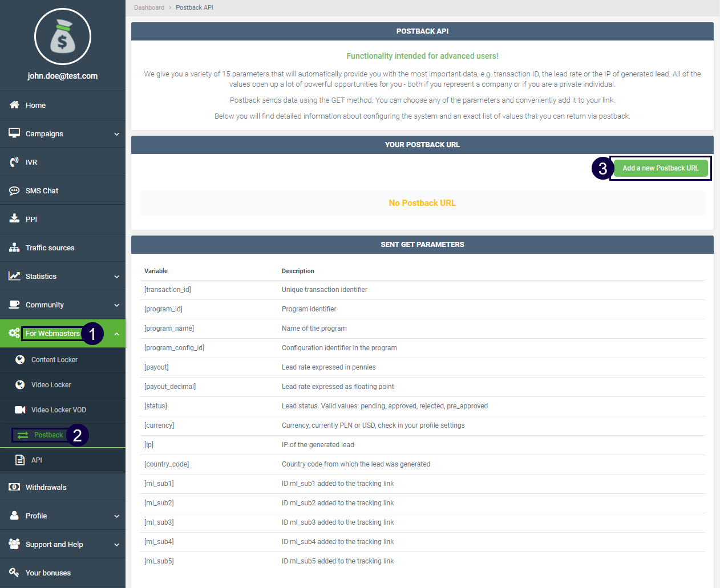Viewport: 720px width, 588px height.
Task: Expand the Community submenu arrow
Action: [116, 305]
